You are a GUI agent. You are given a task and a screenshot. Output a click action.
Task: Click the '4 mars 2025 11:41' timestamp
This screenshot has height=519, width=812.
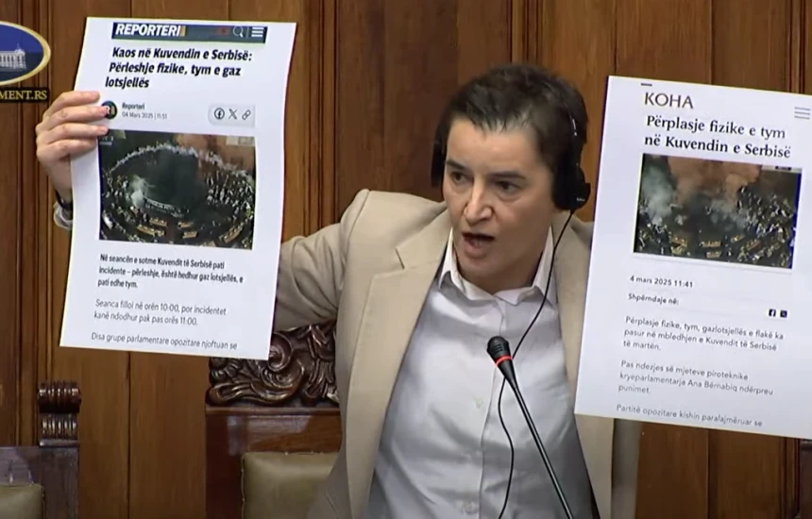pos(661,282)
